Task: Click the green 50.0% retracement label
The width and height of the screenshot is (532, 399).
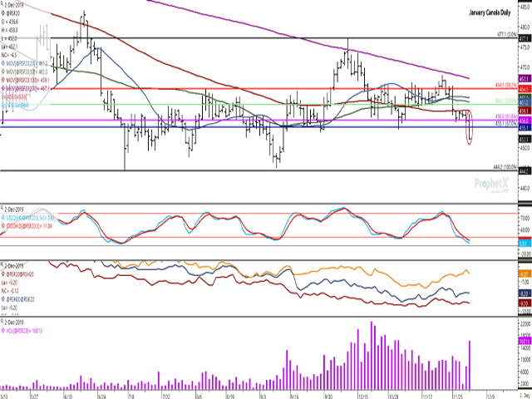Action: click(x=506, y=101)
